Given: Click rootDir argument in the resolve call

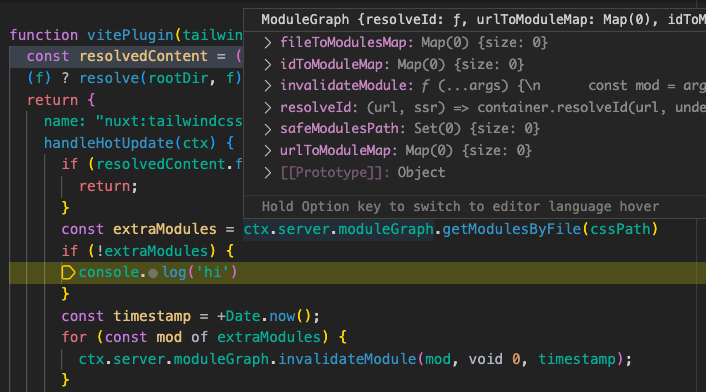Looking at the screenshot, I should (178, 78).
